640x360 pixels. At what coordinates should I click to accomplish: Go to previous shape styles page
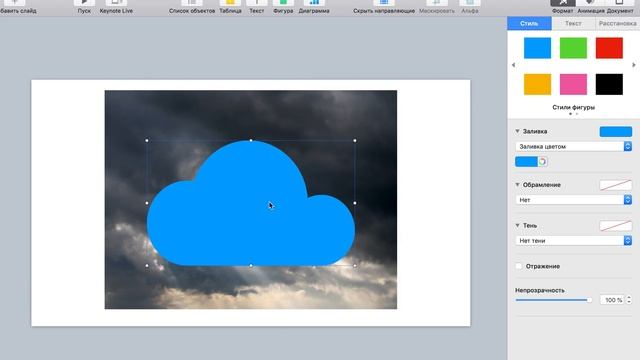coord(513,65)
